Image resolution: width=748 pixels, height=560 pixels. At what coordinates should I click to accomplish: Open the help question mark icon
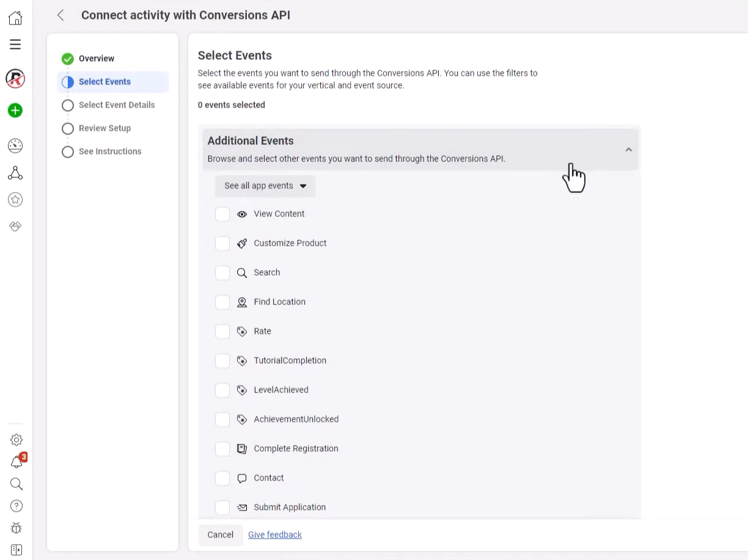pos(16,506)
